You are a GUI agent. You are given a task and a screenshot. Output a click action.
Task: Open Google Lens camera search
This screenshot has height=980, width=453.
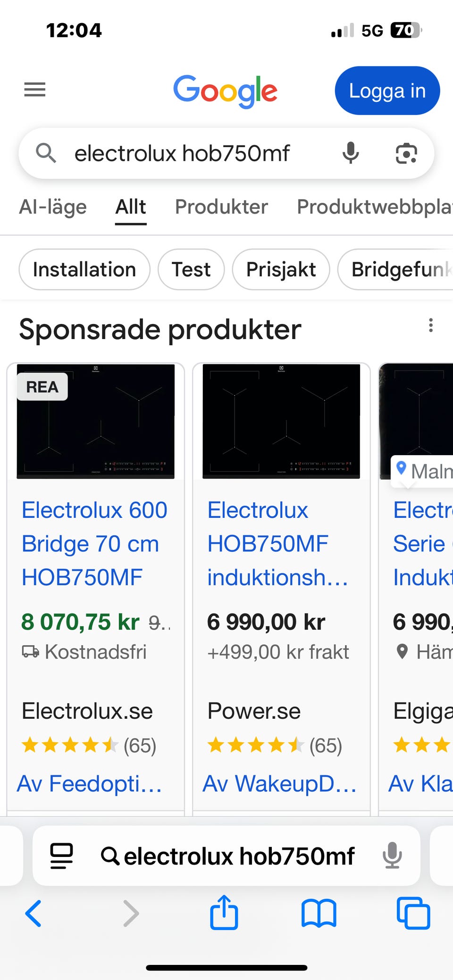[406, 154]
